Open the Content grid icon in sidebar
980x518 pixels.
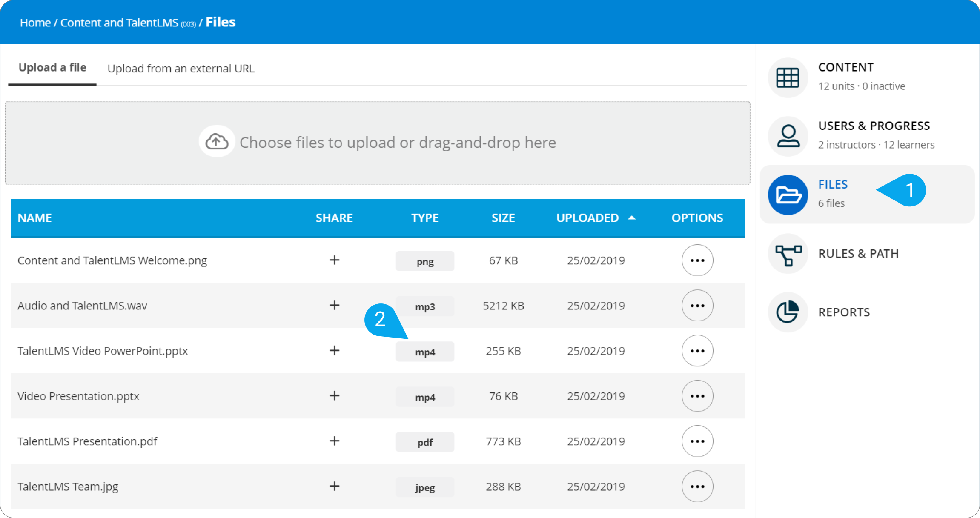(788, 77)
